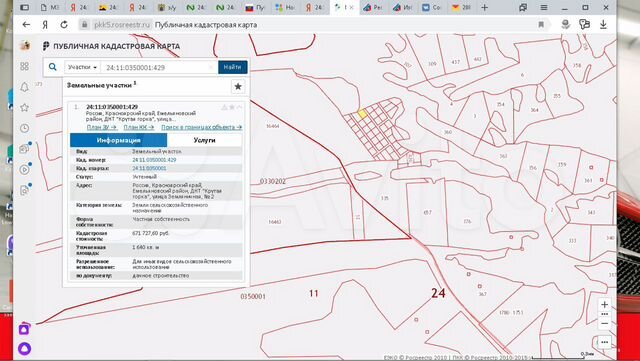This screenshot has height=361, width=640.
Task: Select the highlighted yellow parcel on map
Action: (x=362, y=114)
